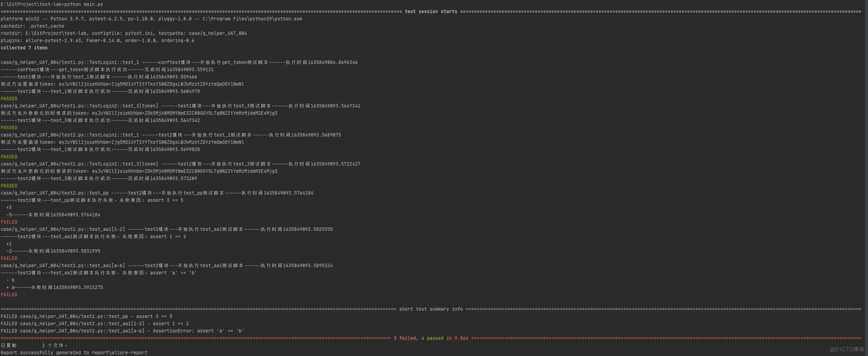Click the test2.py::test_aa1[a-b] execution line
This screenshot has width=868, height=356.
pos(167,265)
